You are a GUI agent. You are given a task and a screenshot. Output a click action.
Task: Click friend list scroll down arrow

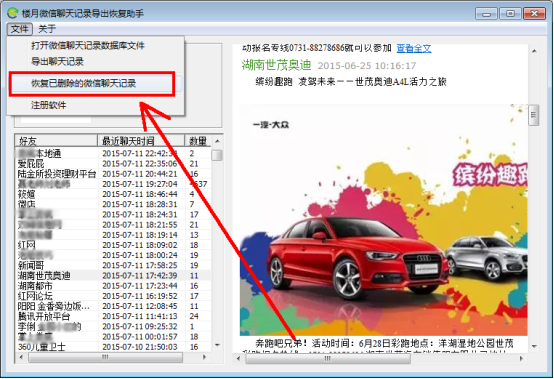point(217,345)
